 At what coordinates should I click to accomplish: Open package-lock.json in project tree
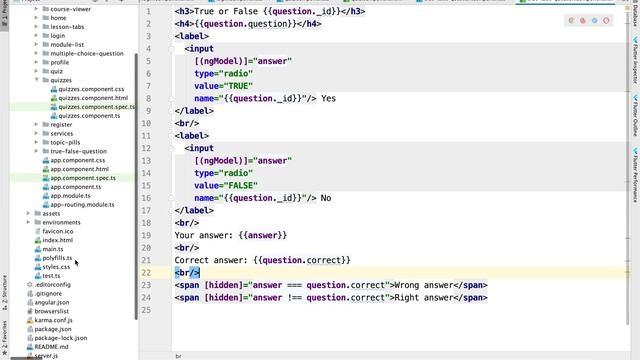(61, 338)
